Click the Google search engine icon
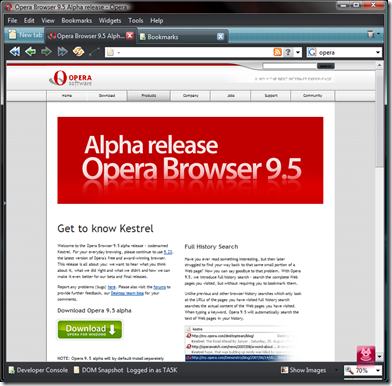392x386 pixels. (312, 52)
